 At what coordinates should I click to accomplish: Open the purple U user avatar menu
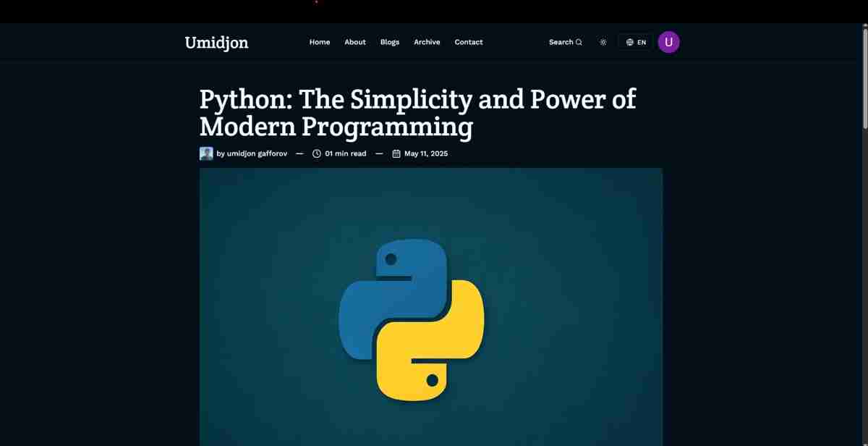(668, 42)
